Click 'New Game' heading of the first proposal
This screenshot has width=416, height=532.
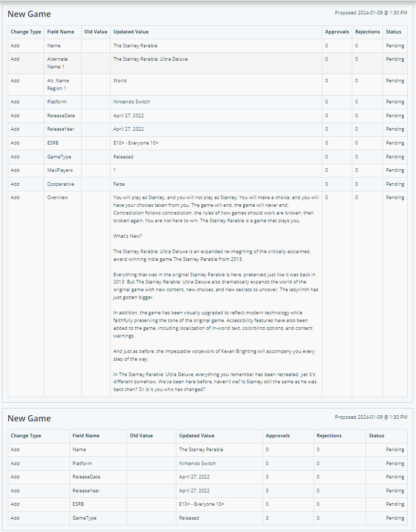point(29,14)
